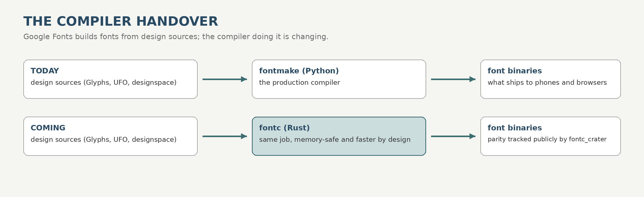Select the design sources line under TODAY
The width and height of the screenshot is (644, 197).
pos(104,82)
